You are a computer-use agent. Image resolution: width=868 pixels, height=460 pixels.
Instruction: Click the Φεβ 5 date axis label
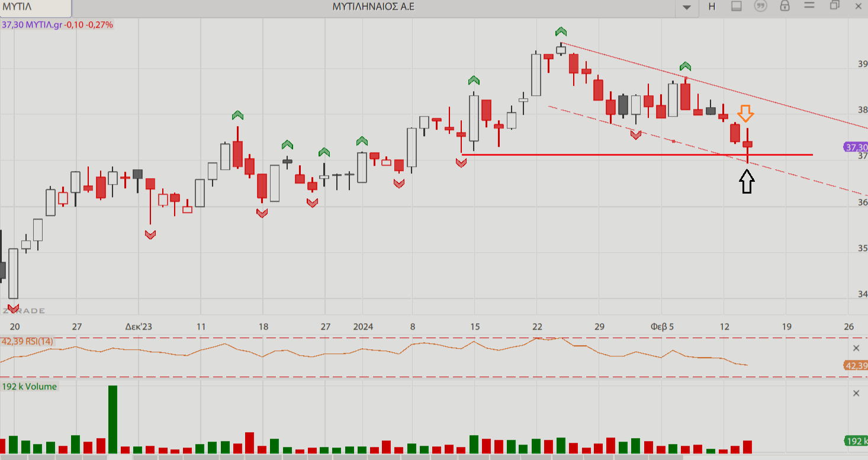click(662, 326)
